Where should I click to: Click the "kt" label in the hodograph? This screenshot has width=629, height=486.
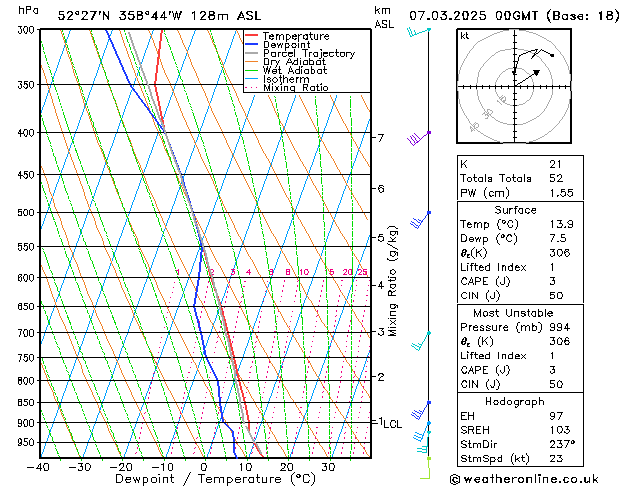click(x=465, y=36)
